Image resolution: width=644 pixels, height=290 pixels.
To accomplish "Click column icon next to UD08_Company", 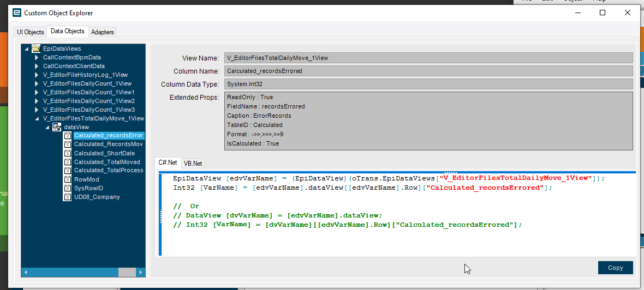I will coord(68,197).
